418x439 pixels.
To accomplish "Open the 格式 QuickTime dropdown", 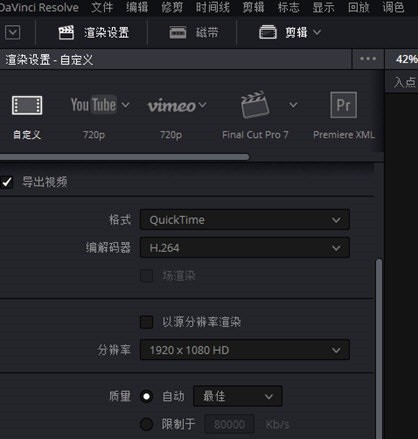I will 245,220.
